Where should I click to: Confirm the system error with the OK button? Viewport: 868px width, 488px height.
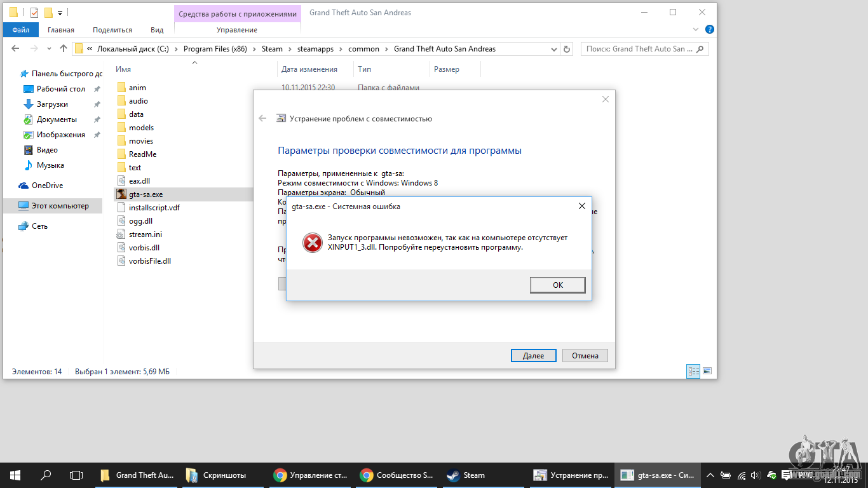557,285
